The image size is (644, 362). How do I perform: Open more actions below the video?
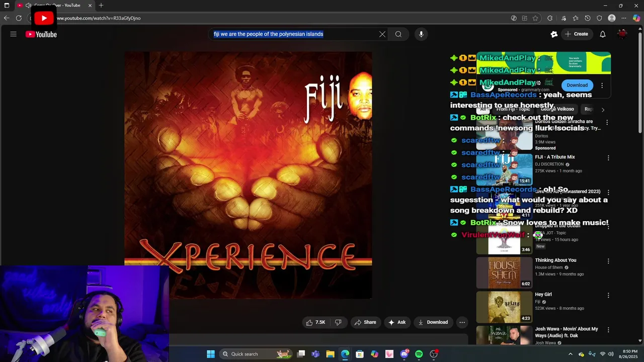pyautogui.click(x=462, y=322)
